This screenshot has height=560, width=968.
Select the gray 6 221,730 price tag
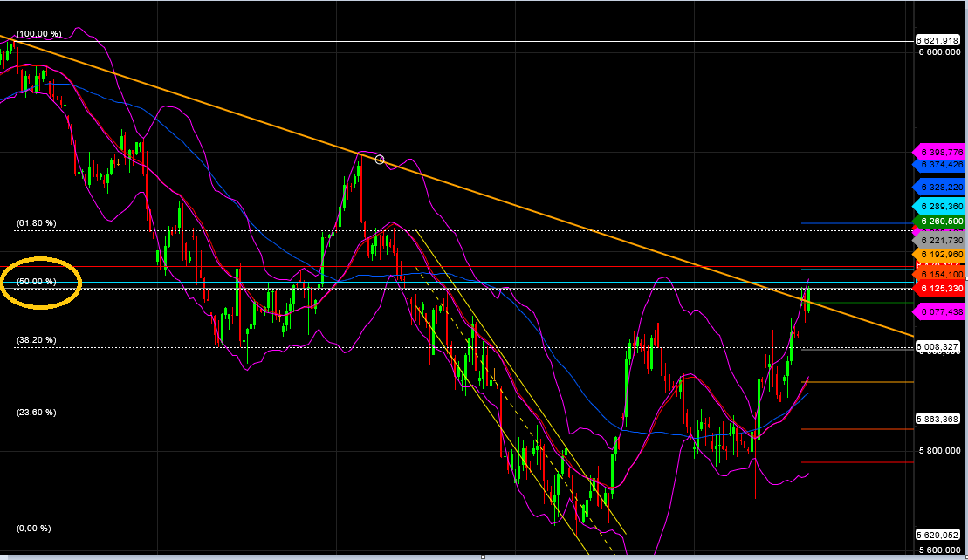(939, 241)
